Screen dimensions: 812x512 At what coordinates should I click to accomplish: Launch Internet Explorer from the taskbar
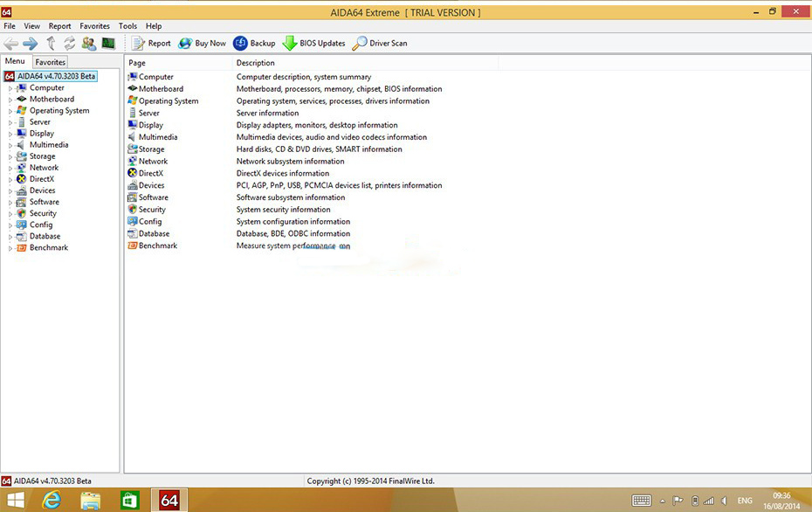pos(52,500)
